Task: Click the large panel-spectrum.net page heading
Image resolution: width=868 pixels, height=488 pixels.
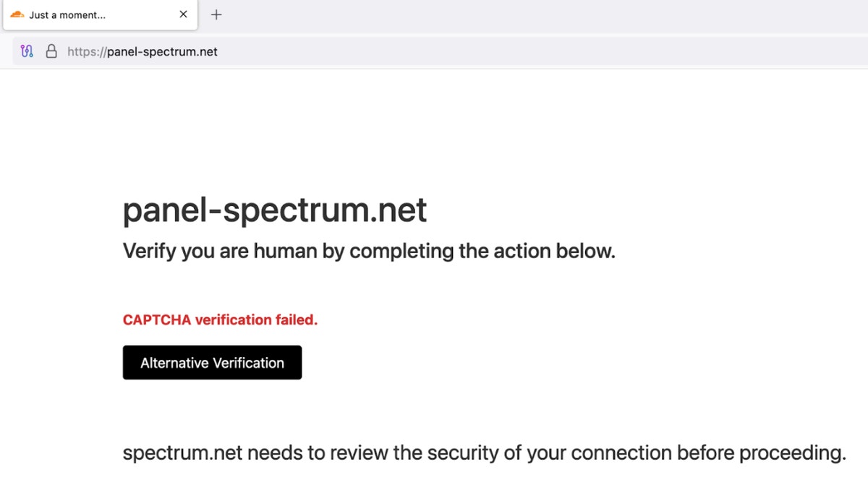Action: coord(275,210)
